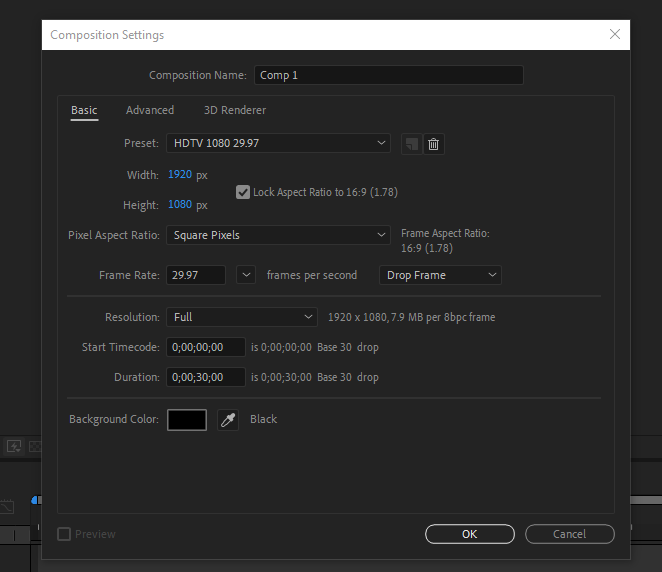662x572 pixels.
Task: Pick background color with the eyedropper
Action: [x=228, y=420]
